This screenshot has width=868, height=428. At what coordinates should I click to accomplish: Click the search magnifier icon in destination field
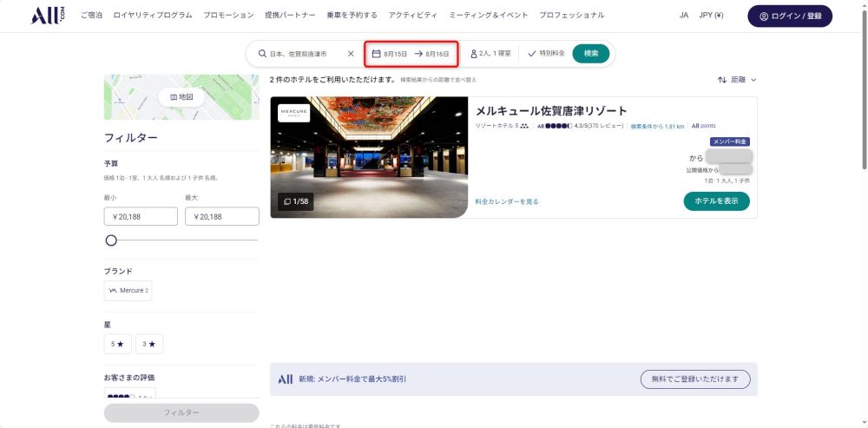point(262,54)
